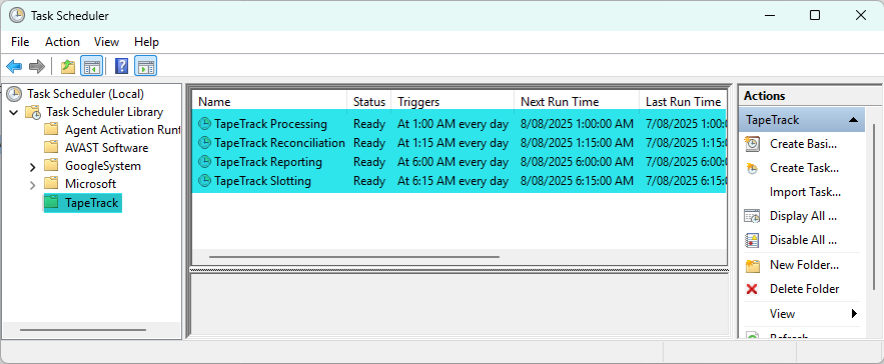Click the clock icon of TapeTrack Reconciliation
The height and width of the screenshot is (364, 884).
205,143
